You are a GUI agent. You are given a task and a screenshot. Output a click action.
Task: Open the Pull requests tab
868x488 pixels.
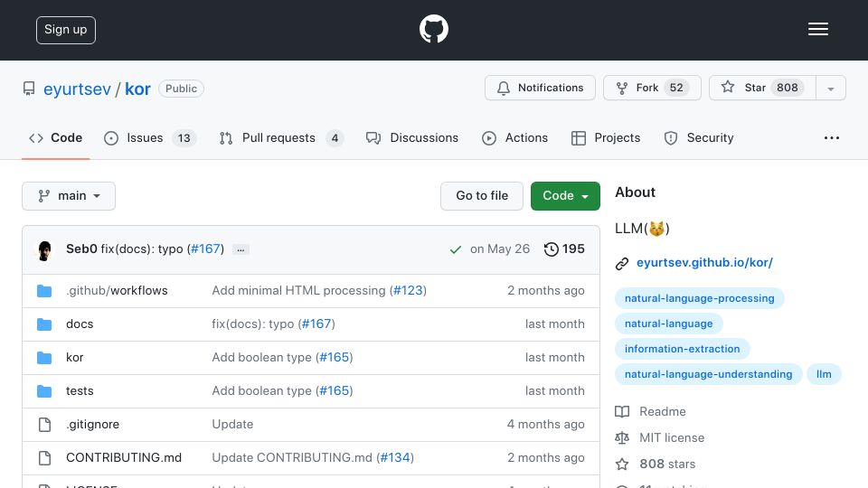[281, 137]
